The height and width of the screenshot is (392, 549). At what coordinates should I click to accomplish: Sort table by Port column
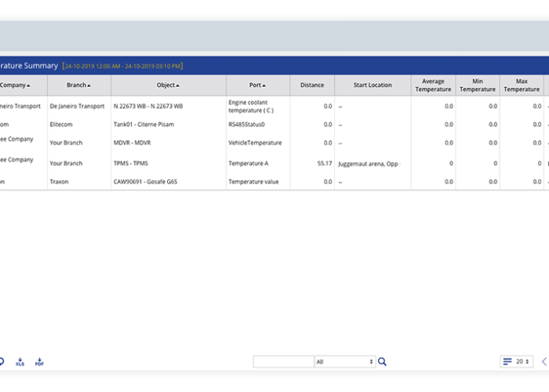(257, 85)
